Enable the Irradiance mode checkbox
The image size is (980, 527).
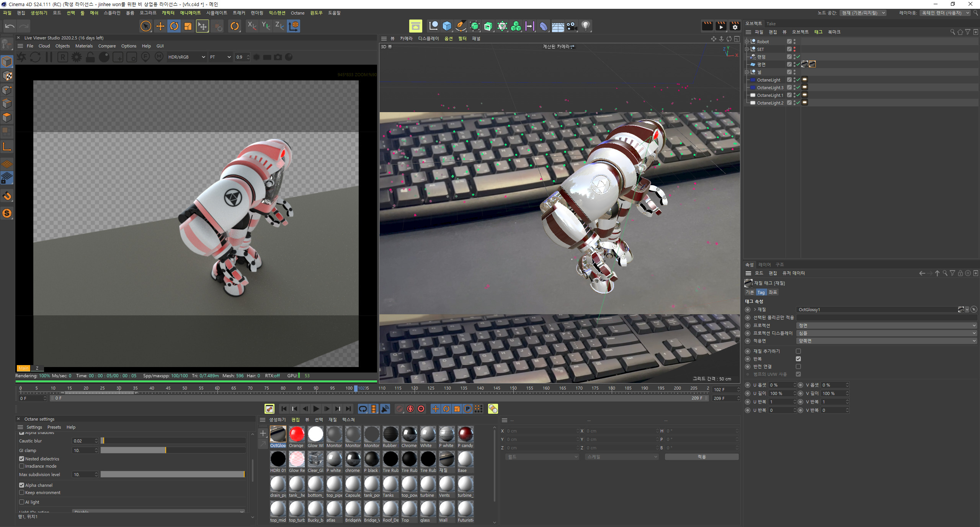click(x=22, y=466)
